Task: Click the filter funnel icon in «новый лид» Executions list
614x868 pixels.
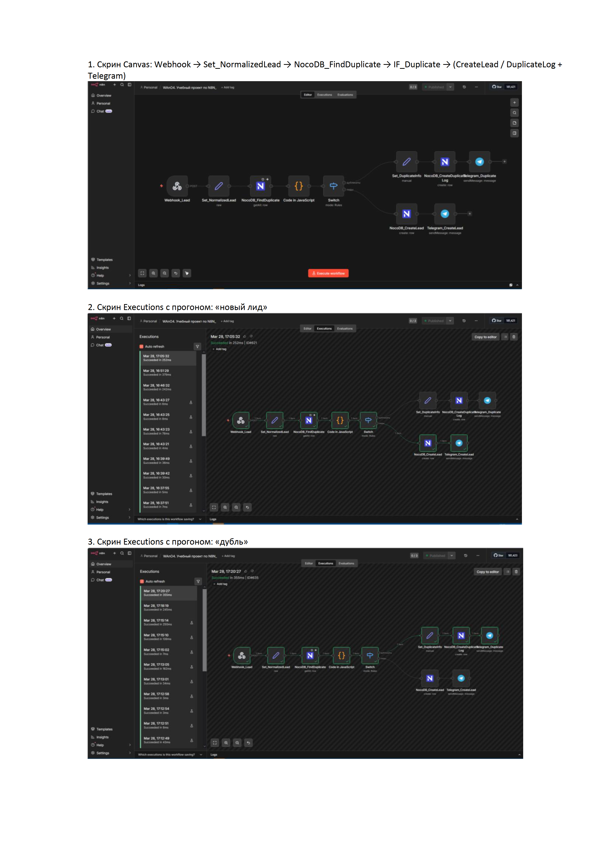Action: 197,346
